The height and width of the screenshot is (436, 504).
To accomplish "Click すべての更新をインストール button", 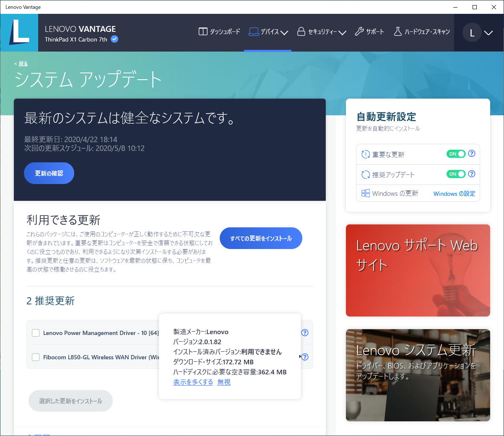I will pyautogui.click(x=261, y=238).
